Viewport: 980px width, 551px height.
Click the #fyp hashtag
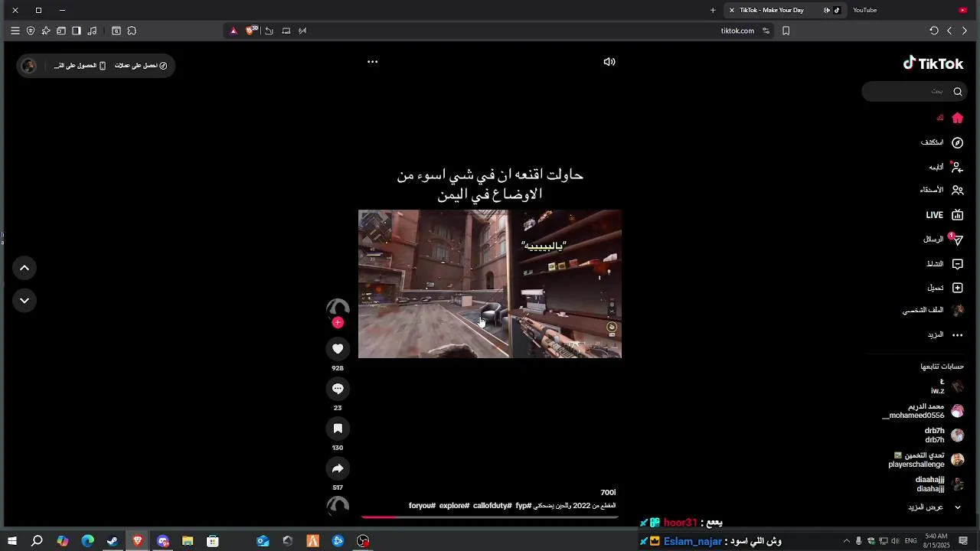pos(524,506)
